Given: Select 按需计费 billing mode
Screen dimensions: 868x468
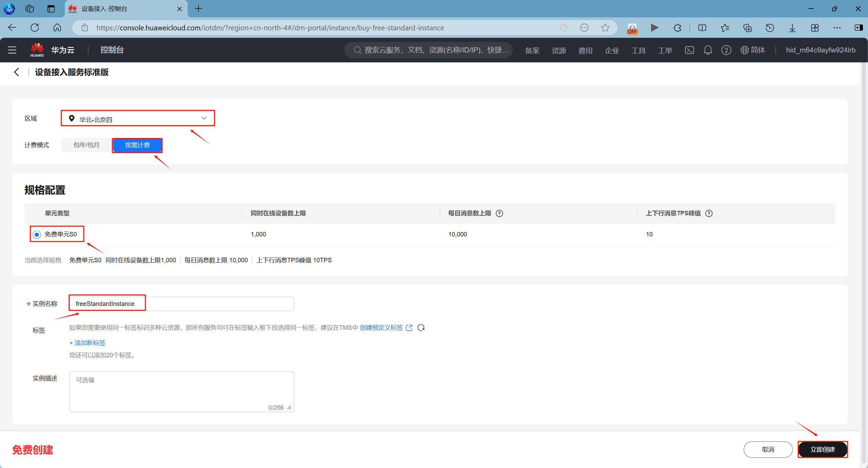Looking at the screenshot, I should point(137,145).
